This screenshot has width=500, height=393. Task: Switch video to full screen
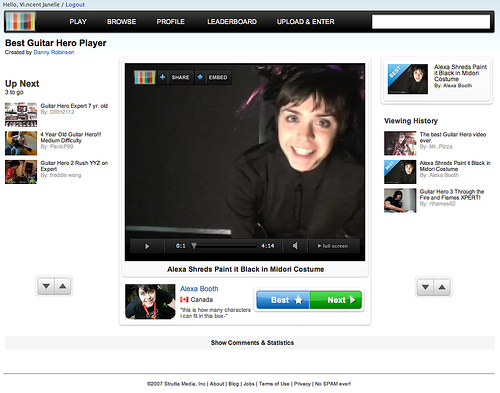(333, 246)
